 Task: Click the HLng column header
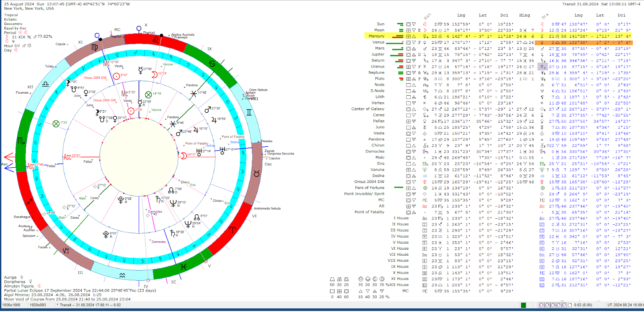coord(524,15)
